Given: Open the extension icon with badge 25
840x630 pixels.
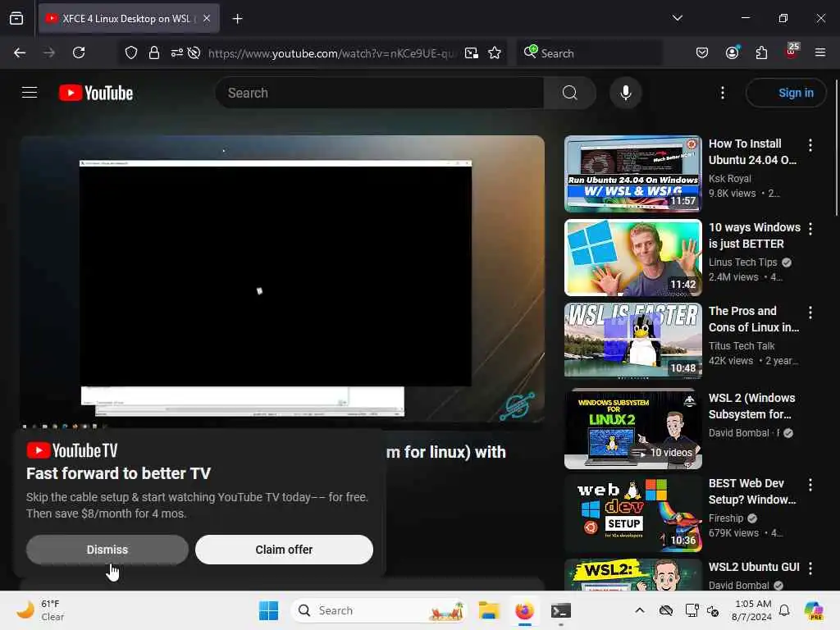Looking at the screenshot, I should (x=792, y=52).
